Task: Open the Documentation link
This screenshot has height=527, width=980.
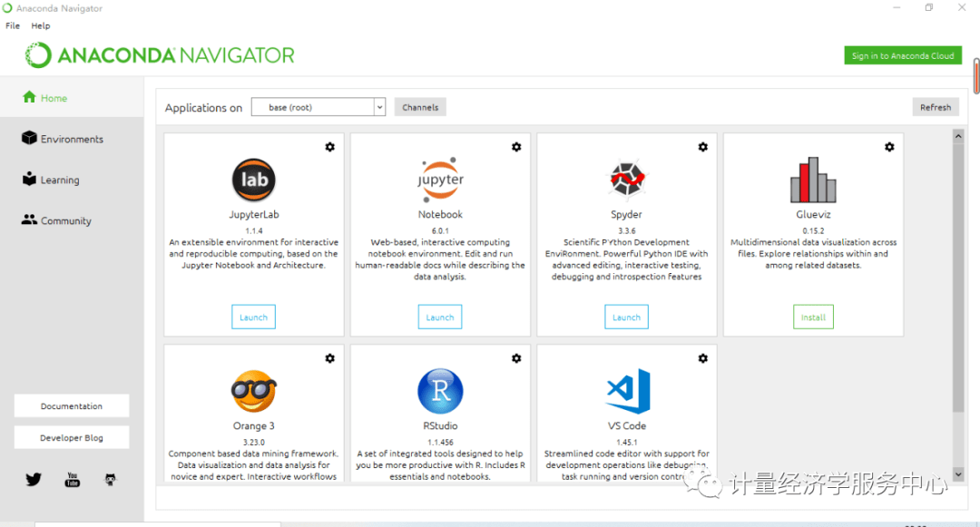Action: [72, 405]
